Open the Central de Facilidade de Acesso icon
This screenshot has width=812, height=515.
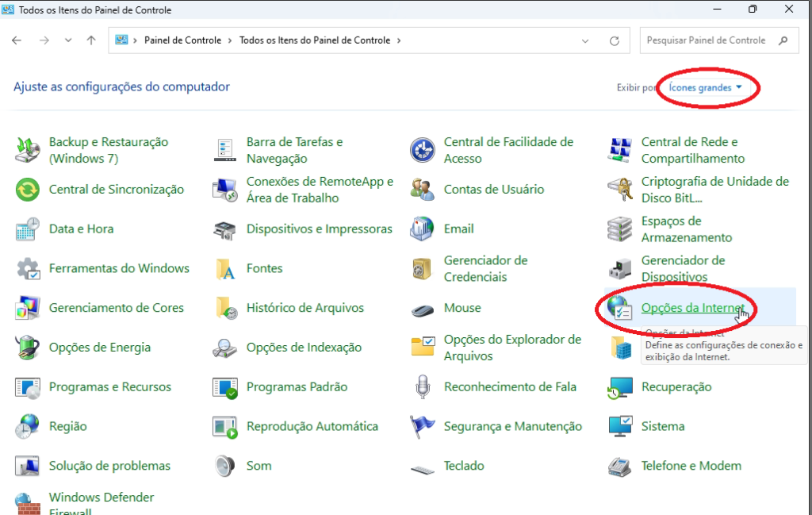pos(423,150)
